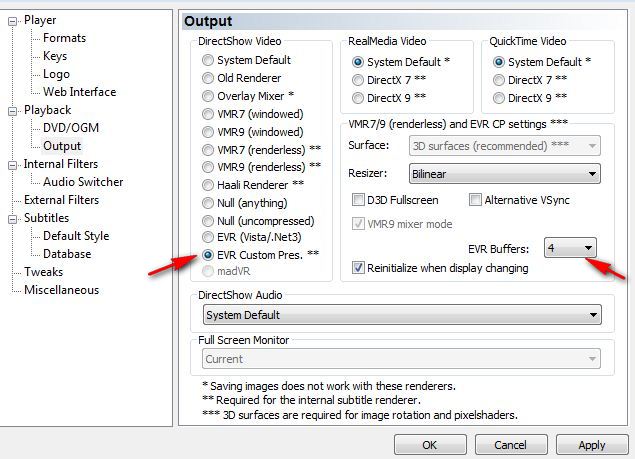Select Null (uncompressed) renderer
Image resolution: width=635 pixels, height=459 pixels.
click(x=208, y=221)
